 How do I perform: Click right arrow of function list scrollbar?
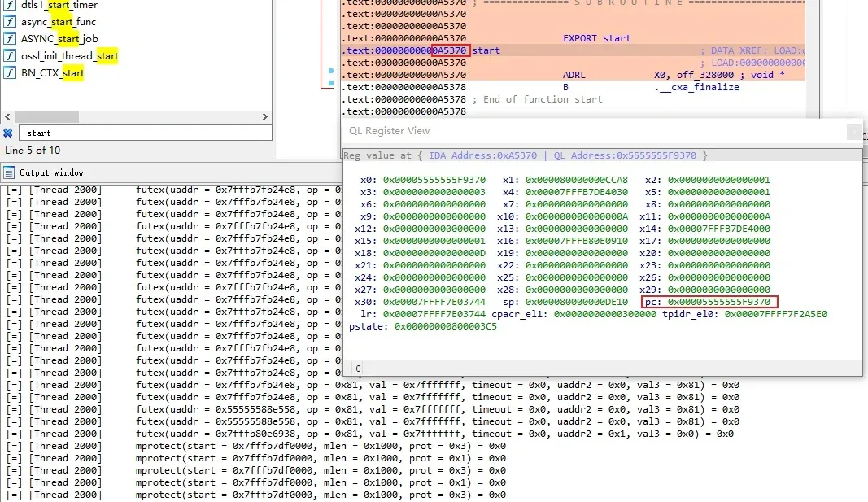point(264,117)
